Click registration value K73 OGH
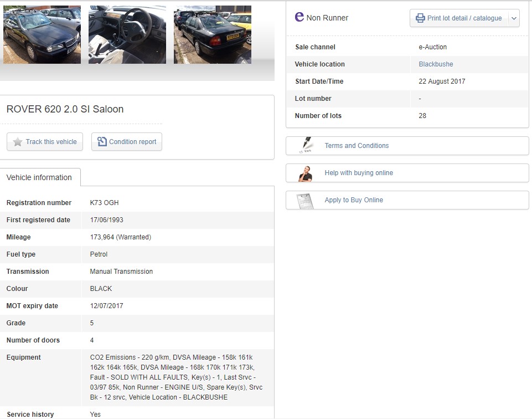Image resolution: width=532 pixels, height=419 pixels. (104, 203)
